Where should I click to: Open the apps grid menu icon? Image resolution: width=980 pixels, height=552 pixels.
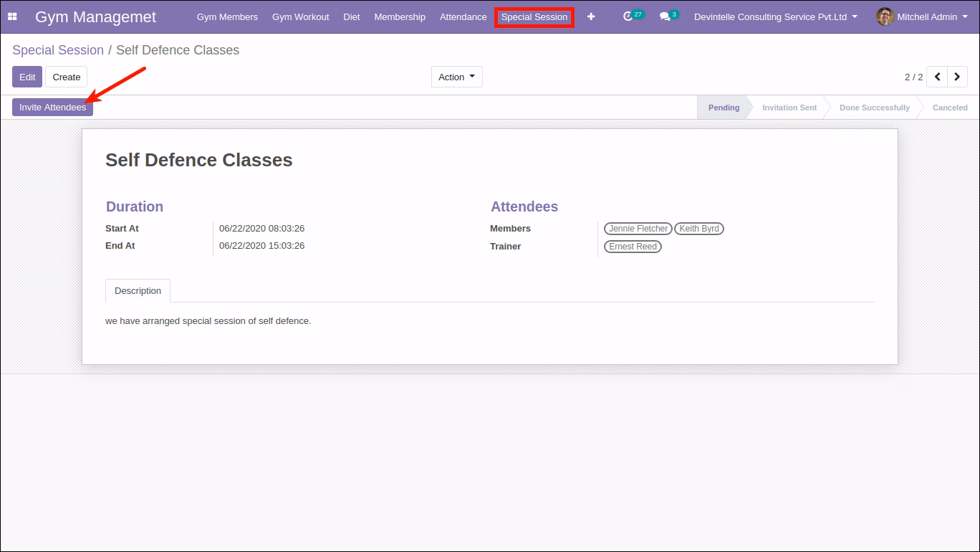pos(12,16)
